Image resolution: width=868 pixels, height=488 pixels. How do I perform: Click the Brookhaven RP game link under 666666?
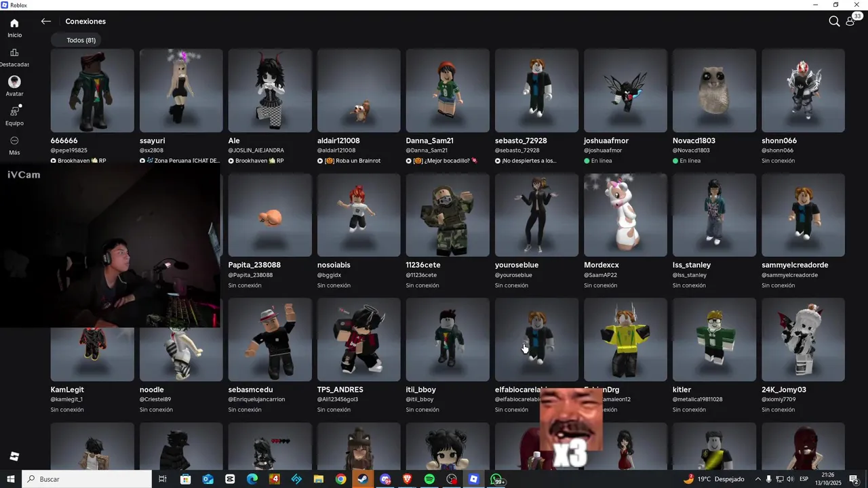[x=78, y=161]
